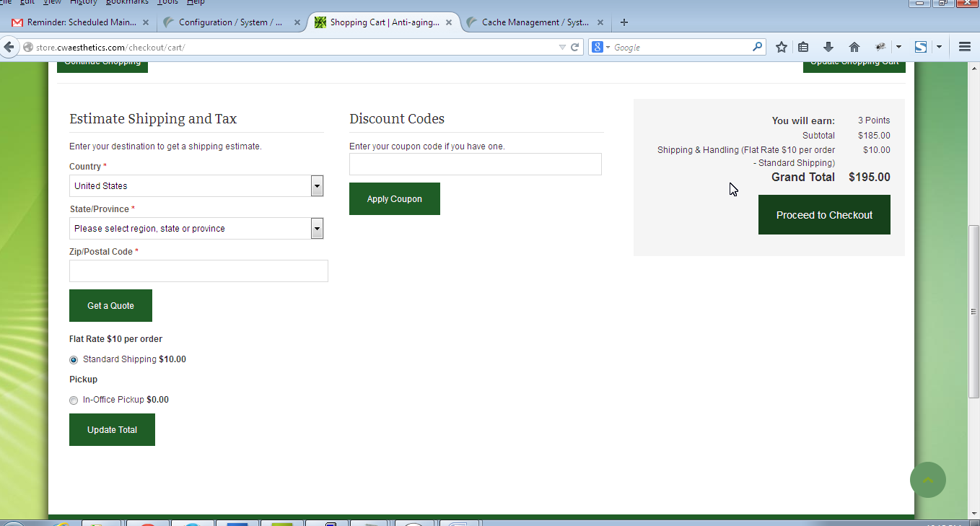Click the site identity globe icon
980x526 pixels.
[28, 48]
